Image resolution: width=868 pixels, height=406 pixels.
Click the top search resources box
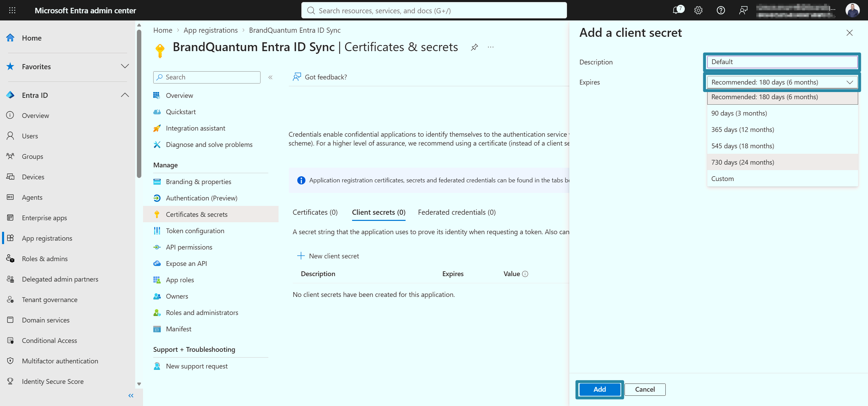[x=434, y=11]
